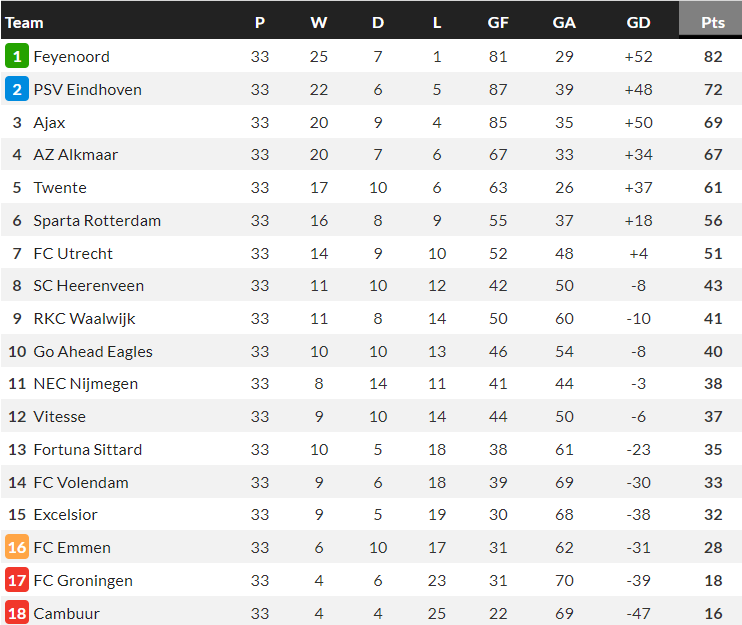The image size is (742, 625).
Task: Click the FC Utrecht team link
Action: coord(73,254)
